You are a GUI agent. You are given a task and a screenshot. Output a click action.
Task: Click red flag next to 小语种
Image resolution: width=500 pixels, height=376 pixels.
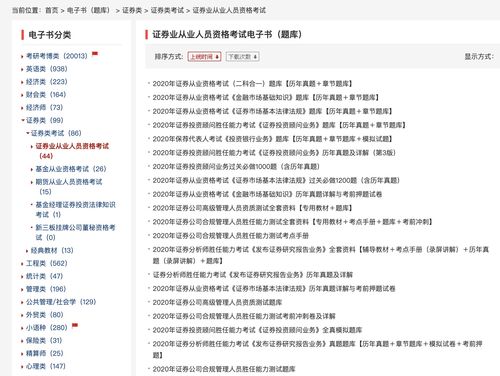(75, 325)
